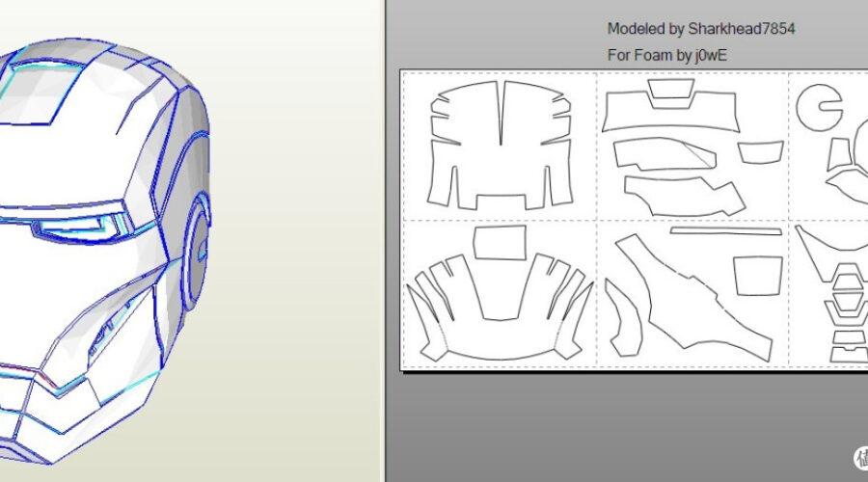Click the eye slit on the 3D helmet

(x=77, y=228)
